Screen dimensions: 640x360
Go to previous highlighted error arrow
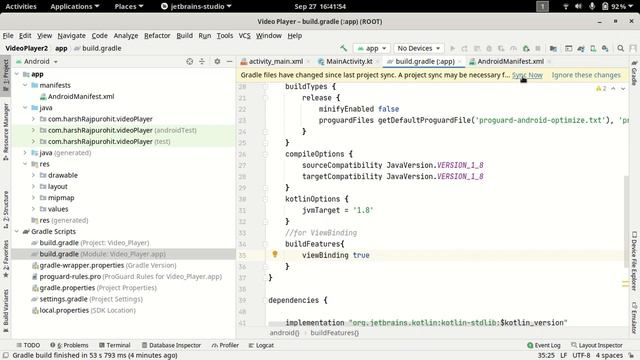coord(613,88)
